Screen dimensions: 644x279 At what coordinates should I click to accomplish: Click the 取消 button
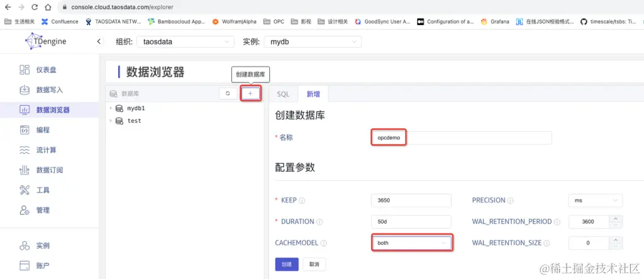314,264
